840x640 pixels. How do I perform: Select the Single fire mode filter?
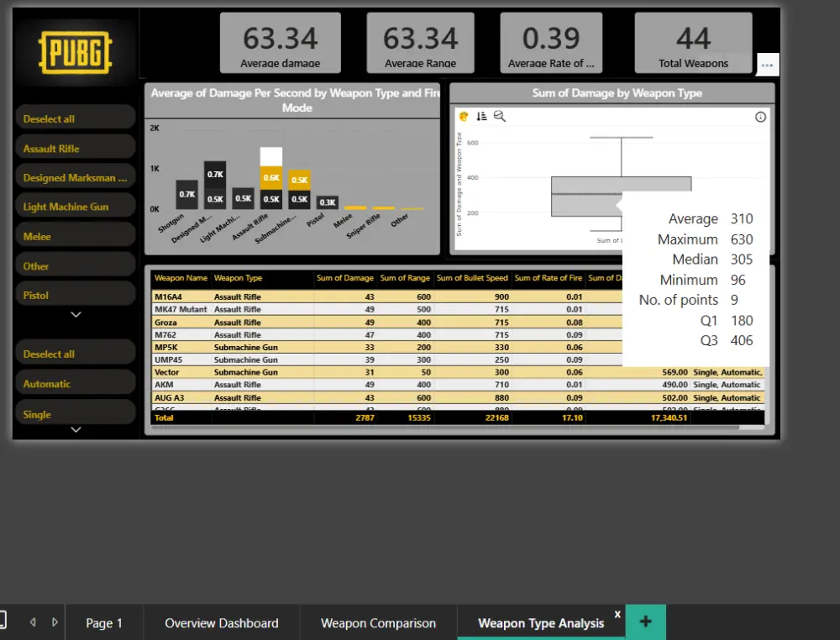[x=76, y=413]
